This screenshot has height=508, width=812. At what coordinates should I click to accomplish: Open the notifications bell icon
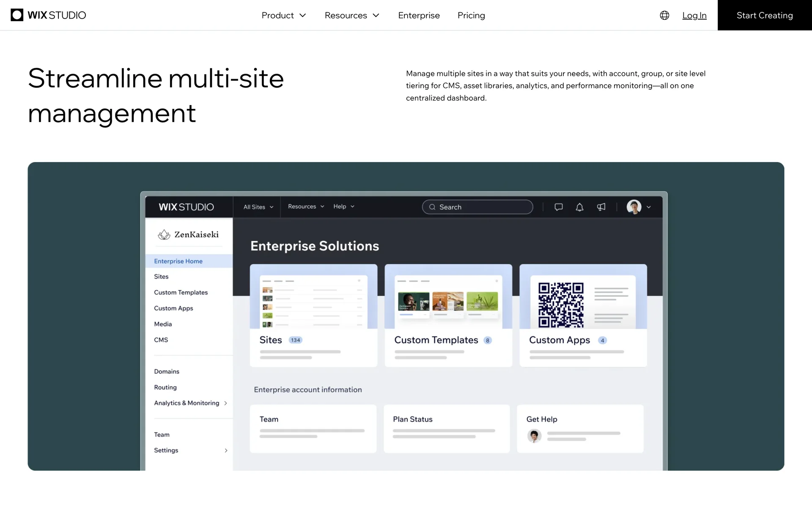[x=579, y=207]
